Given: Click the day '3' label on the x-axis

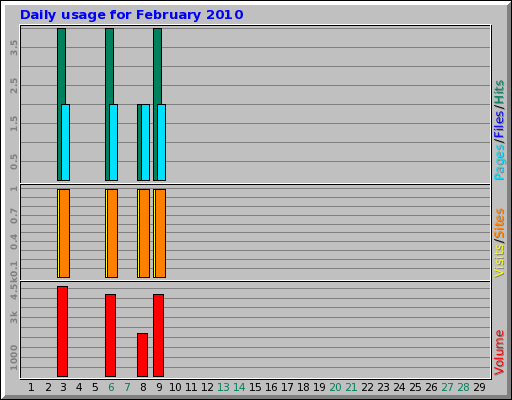Looking at the screenshot, I should click(x=63, y=387).
